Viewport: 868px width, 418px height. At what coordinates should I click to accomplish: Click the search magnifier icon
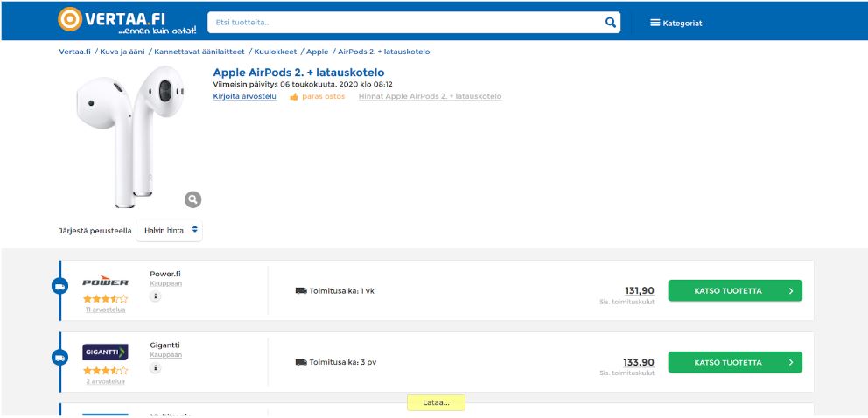click(x=610, y=23)
